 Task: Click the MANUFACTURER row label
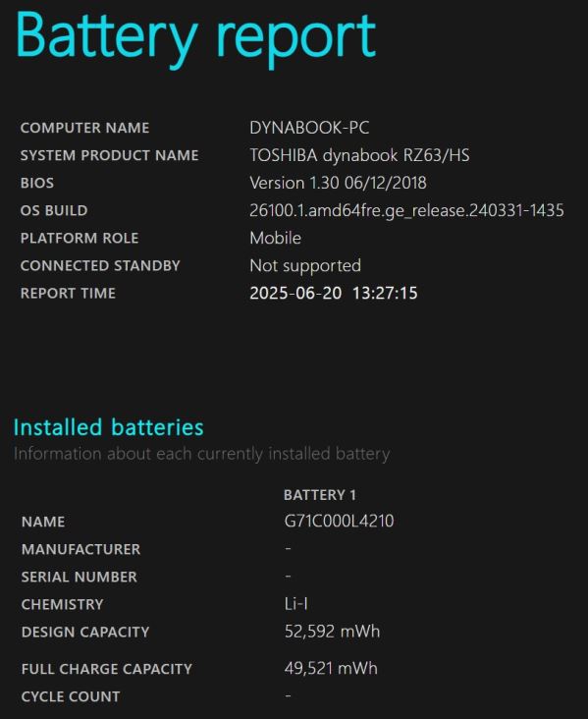(x=81, y=549)
